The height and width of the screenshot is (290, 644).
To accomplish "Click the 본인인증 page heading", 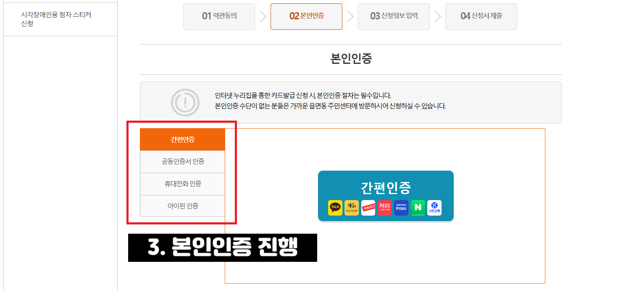I will pyautogui.click(x=351, y=59).
